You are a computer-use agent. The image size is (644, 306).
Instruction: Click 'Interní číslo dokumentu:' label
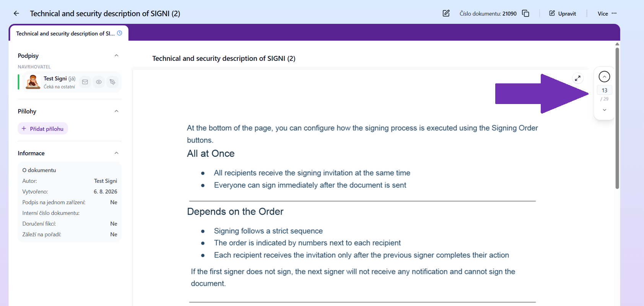(x=51, y=213)
